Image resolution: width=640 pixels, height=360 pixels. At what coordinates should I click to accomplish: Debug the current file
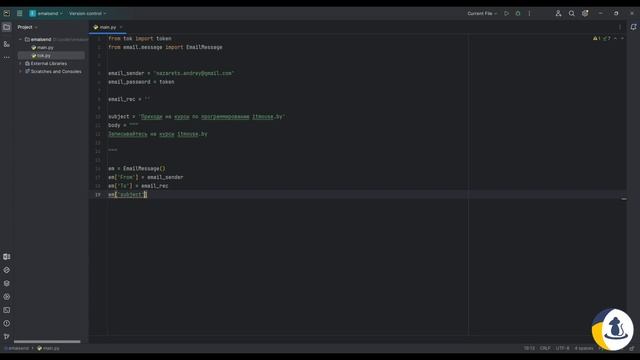click(x=518, y=13)
